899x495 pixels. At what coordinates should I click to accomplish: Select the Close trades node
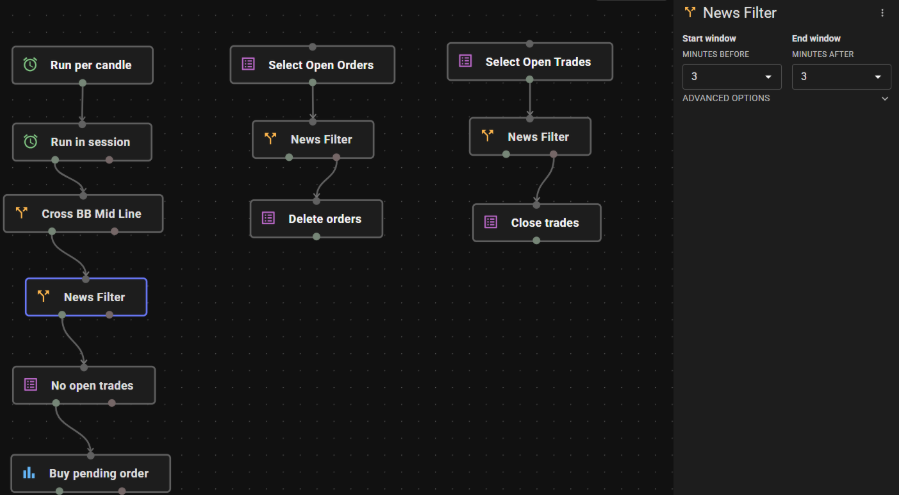(537, 223)
